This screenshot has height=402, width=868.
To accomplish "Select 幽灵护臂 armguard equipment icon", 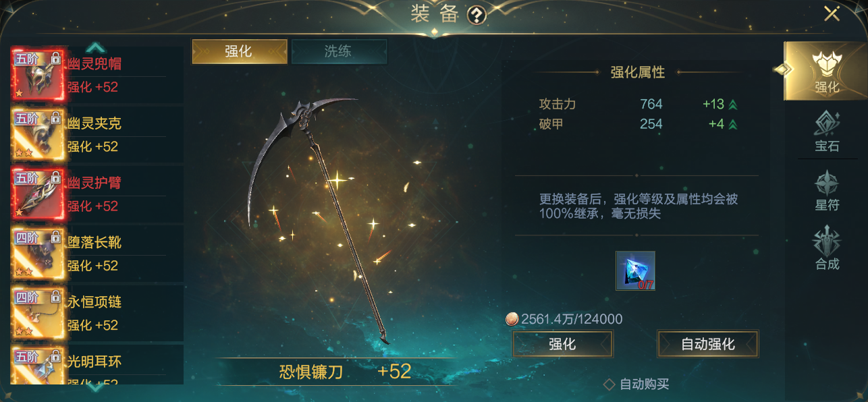I will [38, 194].
